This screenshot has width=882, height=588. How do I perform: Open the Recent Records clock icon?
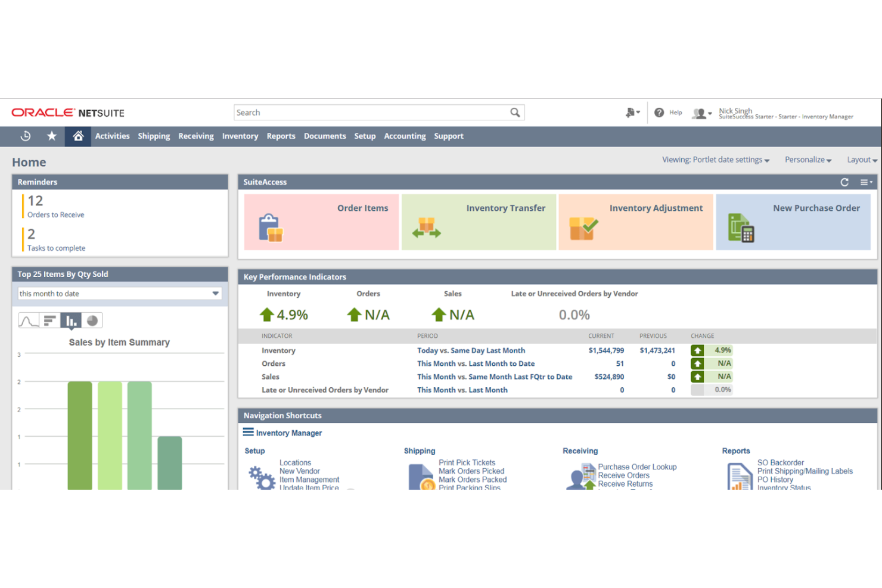26,136
